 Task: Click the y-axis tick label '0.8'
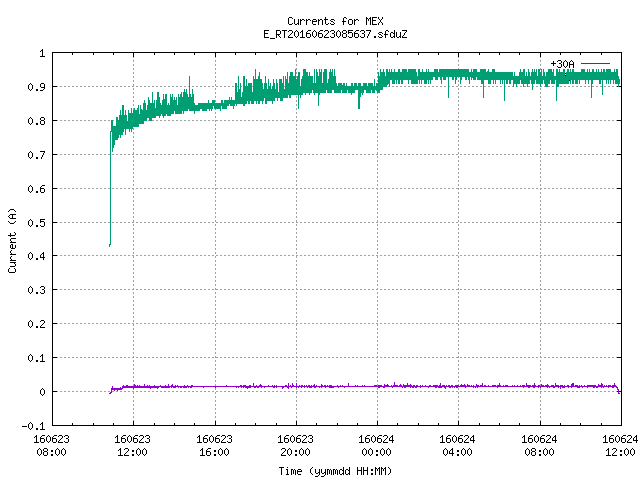tap(36, 121)
